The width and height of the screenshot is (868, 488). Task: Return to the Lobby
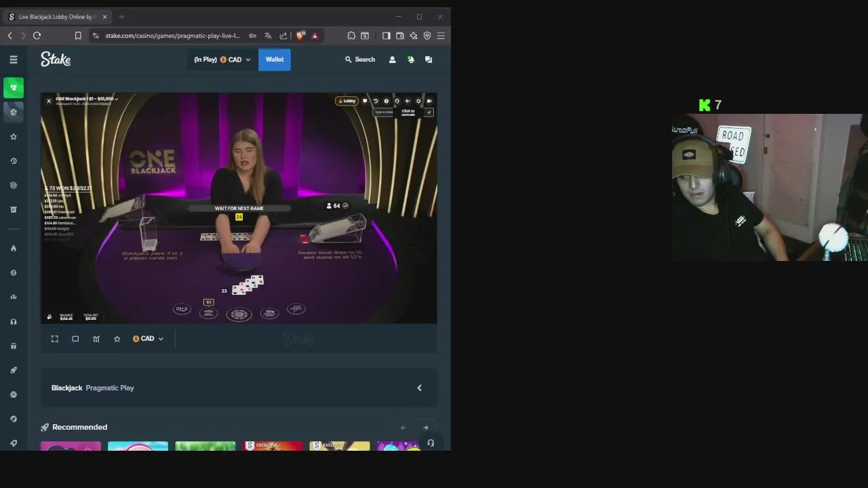(347, 101)
